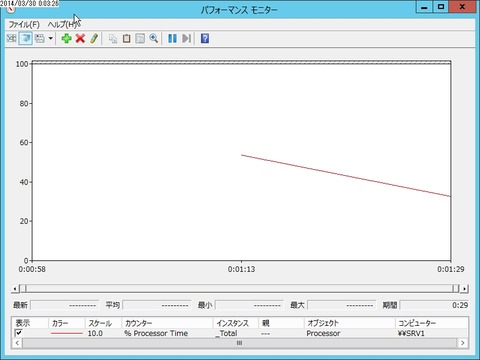Click the View Log Data toolbar icon
Viewport: 480px width, 360px height.
(x=25, y=38)
